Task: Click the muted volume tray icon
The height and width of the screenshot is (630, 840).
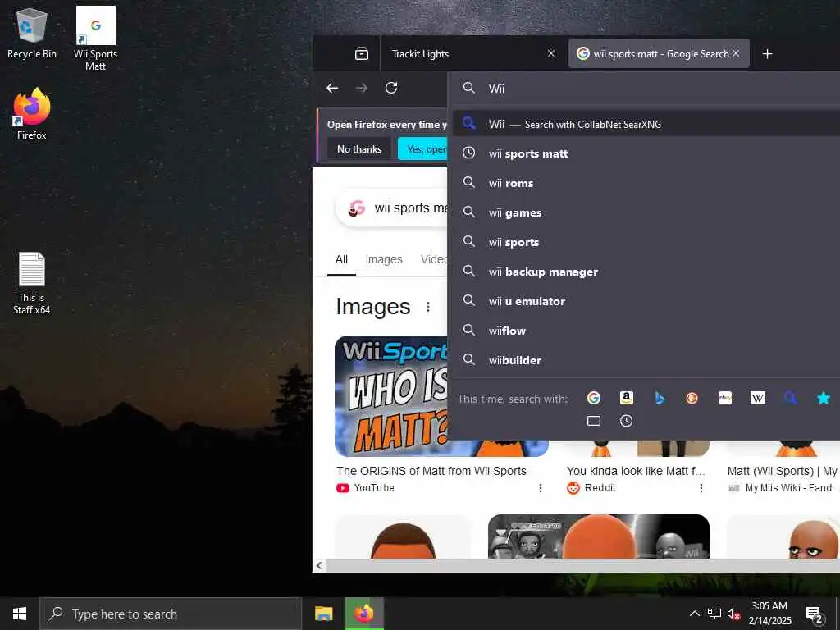Action: (x=733, y=614)
